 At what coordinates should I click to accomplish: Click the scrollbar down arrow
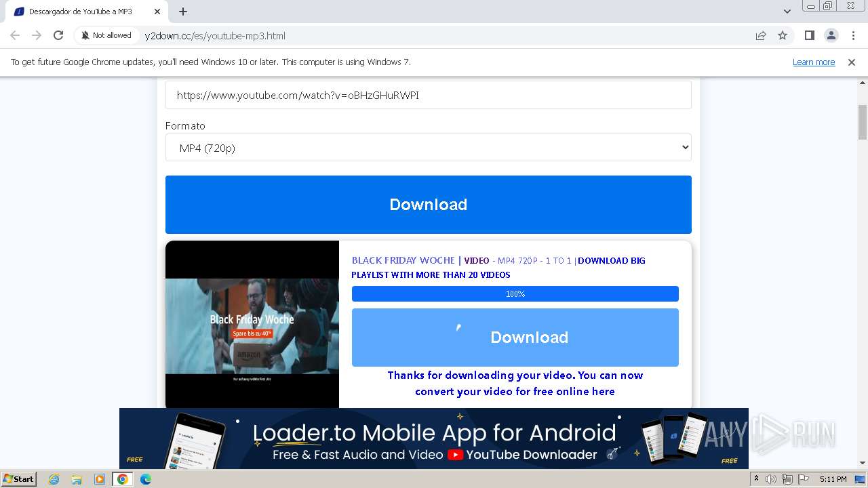click(x=863, y=464)
